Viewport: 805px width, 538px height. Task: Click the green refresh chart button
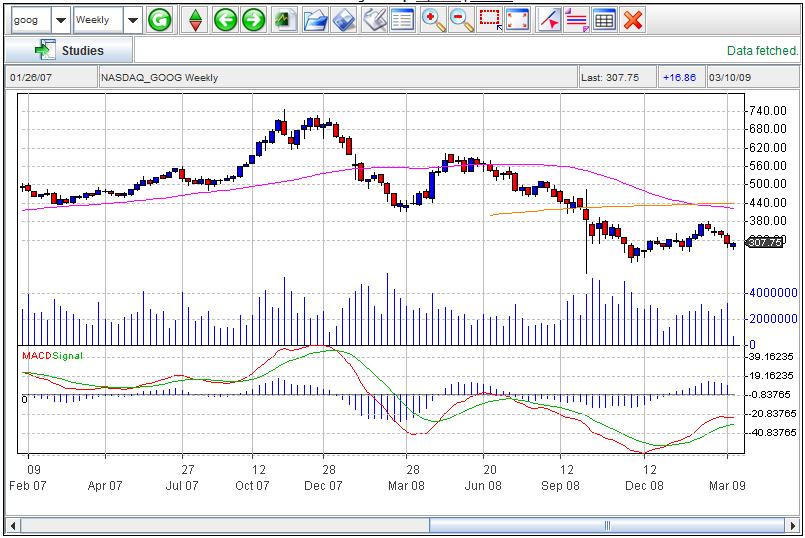point(159,20)
